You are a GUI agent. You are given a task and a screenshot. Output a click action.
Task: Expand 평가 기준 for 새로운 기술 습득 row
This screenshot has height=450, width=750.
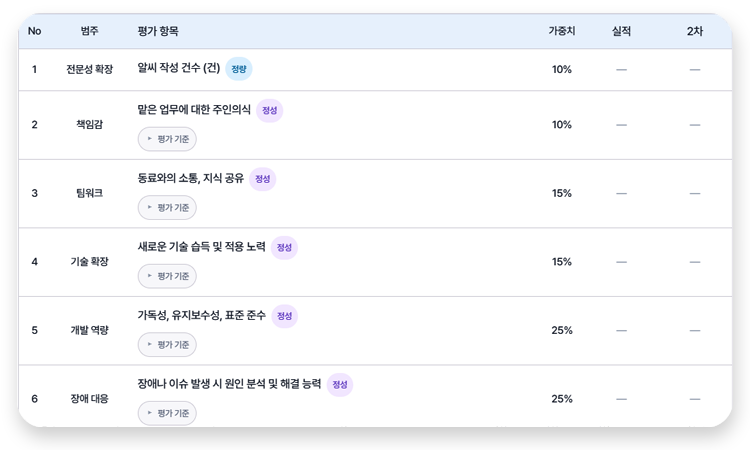point(167,276)
